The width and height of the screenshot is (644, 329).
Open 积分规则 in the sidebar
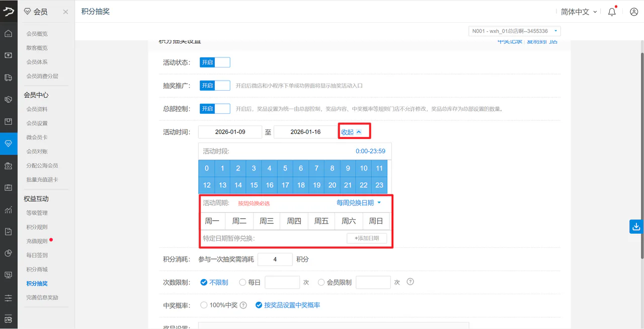[x=37, y=227]
